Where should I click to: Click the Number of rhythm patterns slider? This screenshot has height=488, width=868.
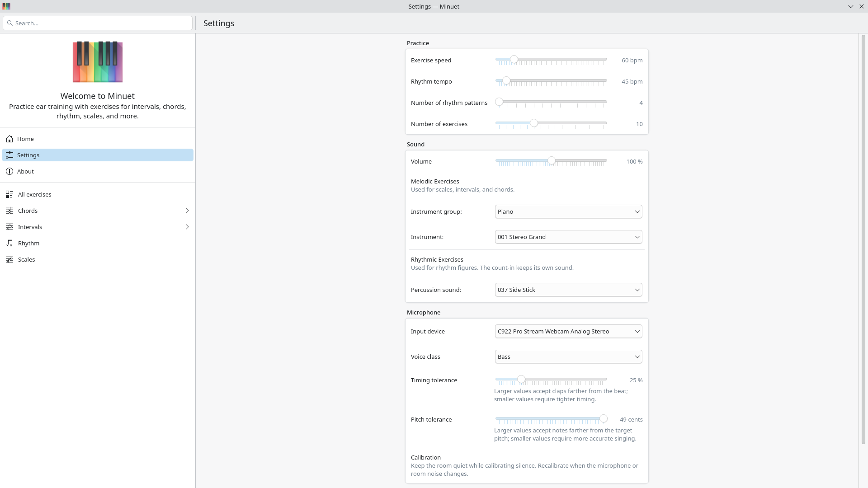pyautogui.click(x=551, y=102)
